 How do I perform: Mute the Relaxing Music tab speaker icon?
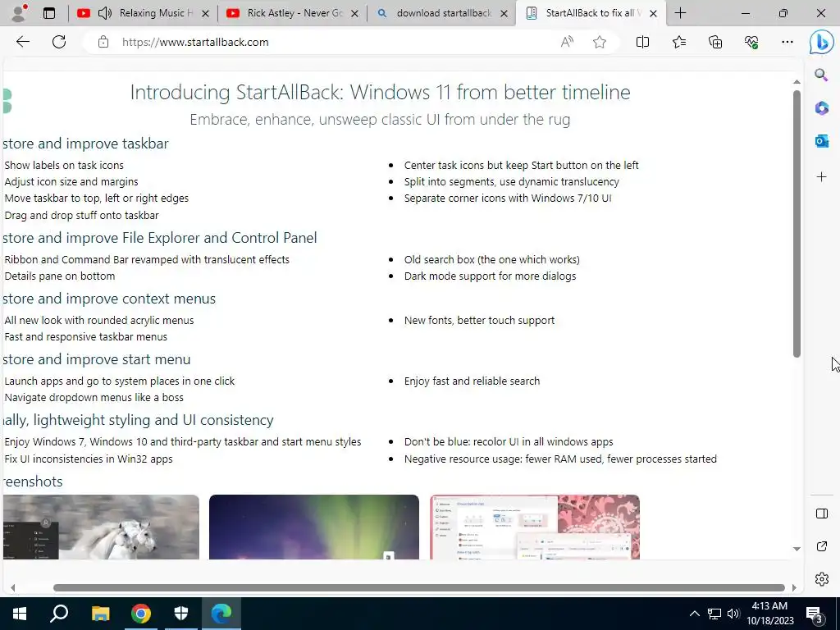[105, 13]
